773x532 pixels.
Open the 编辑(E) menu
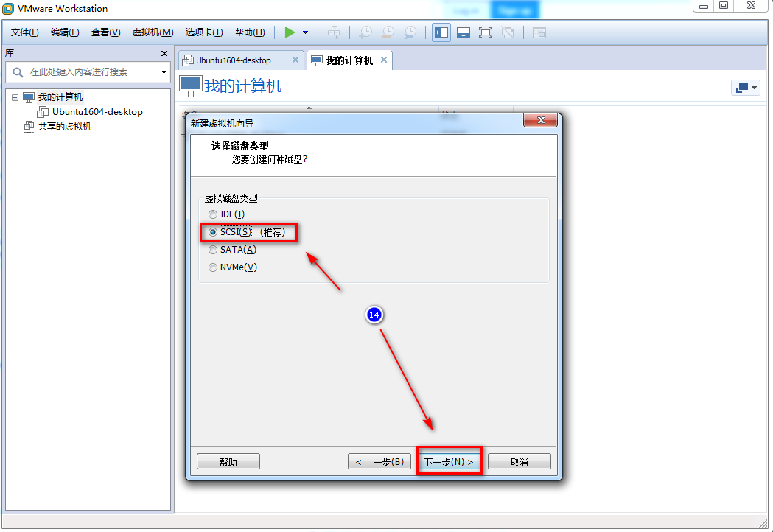tap(65, 32)
